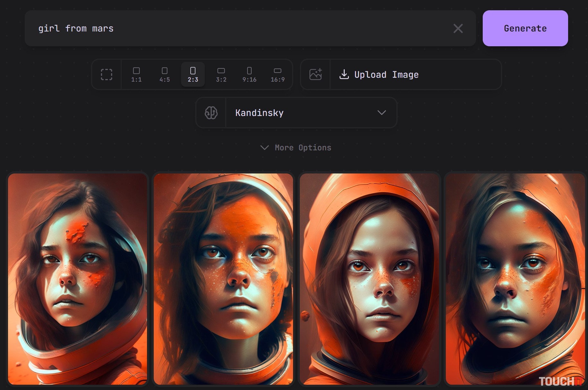Choose the 2:3 aspect ratio option
Image resolution: width=588 pixels, height=390 pixels.
click(193, 75)
